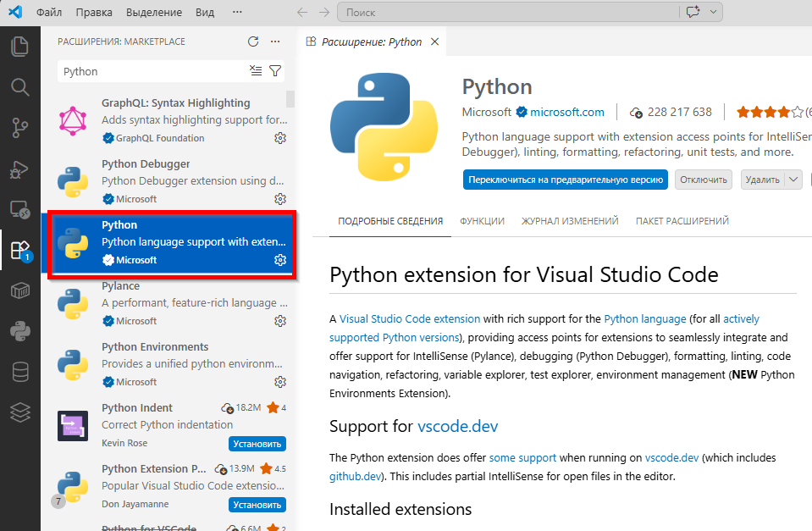Screen dimensions: 812x531
Task: Open manage gear for Python Environments
Action: pyautogui.click(x=280, y=382)
